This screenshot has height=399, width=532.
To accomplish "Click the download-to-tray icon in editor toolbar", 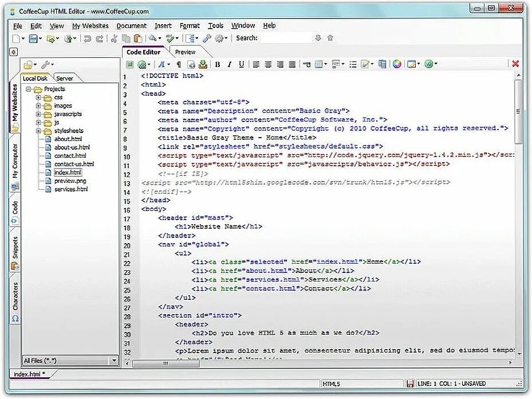I will click(203, 64).
